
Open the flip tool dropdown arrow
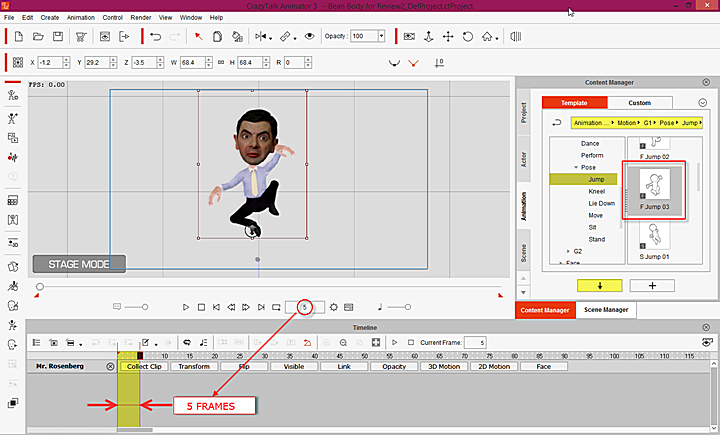tap(270, 39)
